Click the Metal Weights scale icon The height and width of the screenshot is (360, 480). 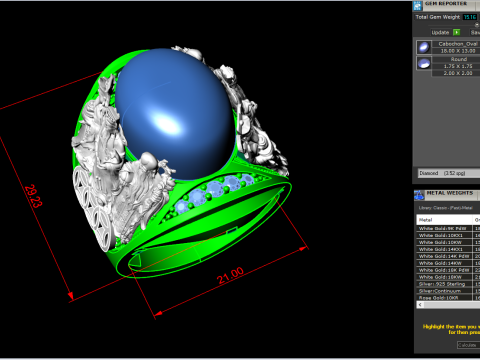tap(419, 195)
